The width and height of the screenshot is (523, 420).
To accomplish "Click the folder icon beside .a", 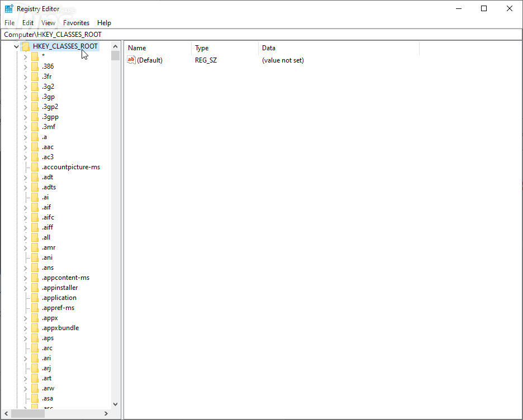I will pyautogui.click(x=35, y=137).
